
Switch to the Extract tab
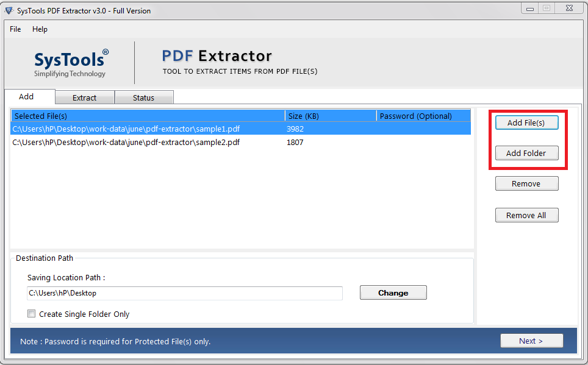tap(84, 97)
